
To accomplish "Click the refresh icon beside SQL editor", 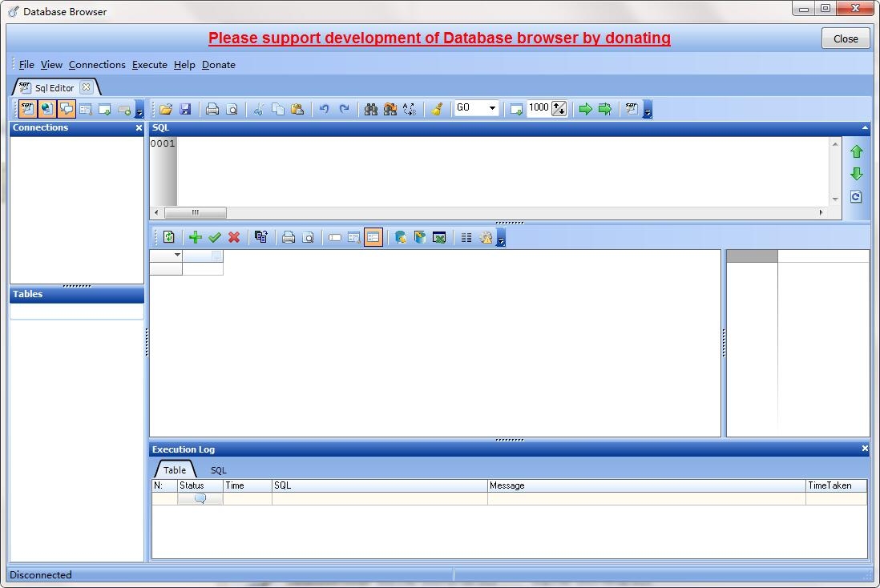I will 856,197.
